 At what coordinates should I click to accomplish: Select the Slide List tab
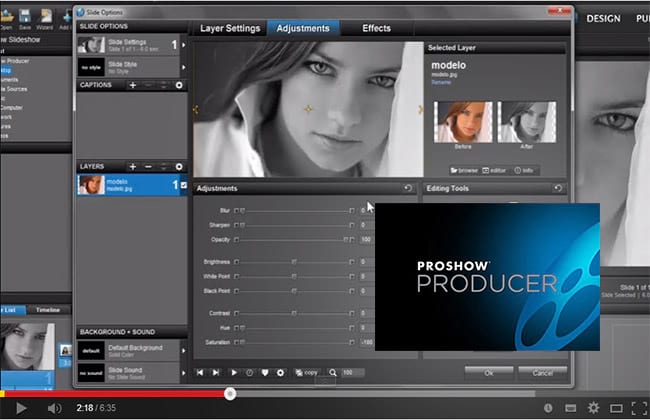12,310
